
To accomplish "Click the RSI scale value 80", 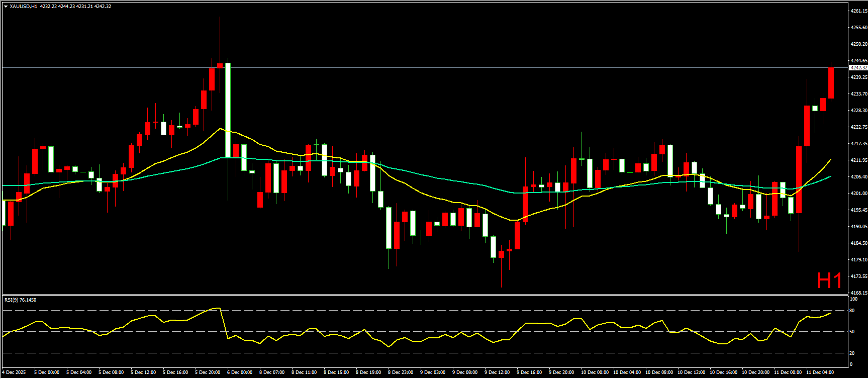I will (x=852, y=311).
